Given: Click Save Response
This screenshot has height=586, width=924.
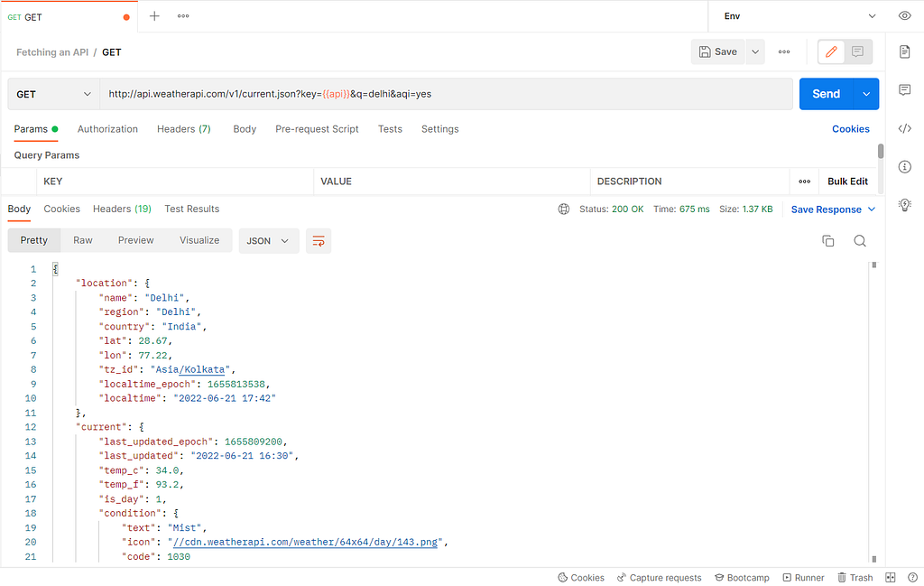Looking at the screenshot, I should (826, 209).
